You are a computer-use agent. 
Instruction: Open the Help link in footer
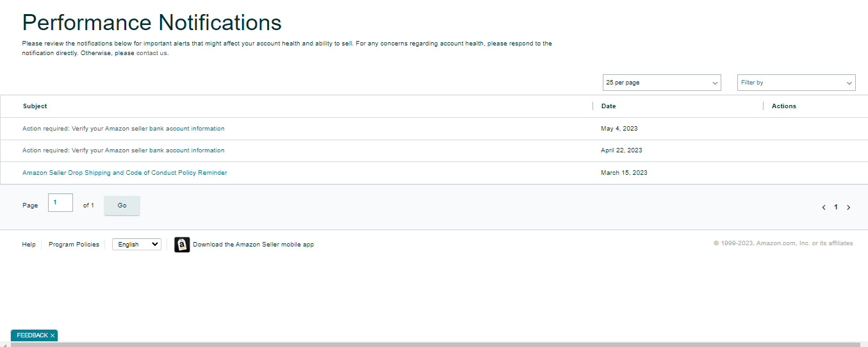coord(29,245)
